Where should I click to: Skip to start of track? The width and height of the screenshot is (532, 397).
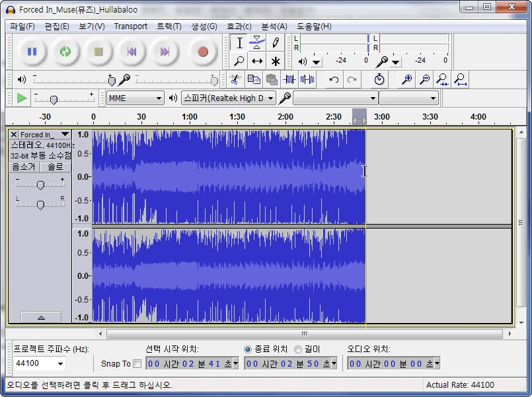tap(132, 52)
